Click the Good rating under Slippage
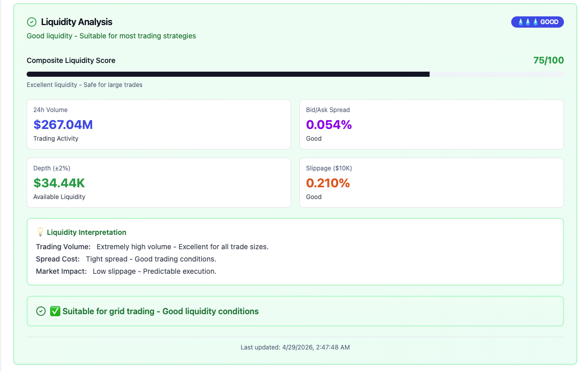Screen dimensions: 588x371 pyautogui.click(x=314, y=197)
